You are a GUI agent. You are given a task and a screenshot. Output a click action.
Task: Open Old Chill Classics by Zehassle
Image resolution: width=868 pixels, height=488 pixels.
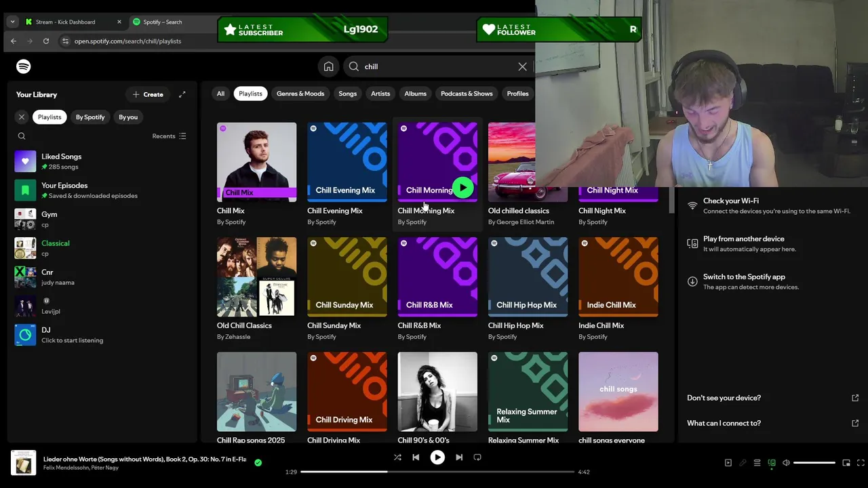coord(256,277)
